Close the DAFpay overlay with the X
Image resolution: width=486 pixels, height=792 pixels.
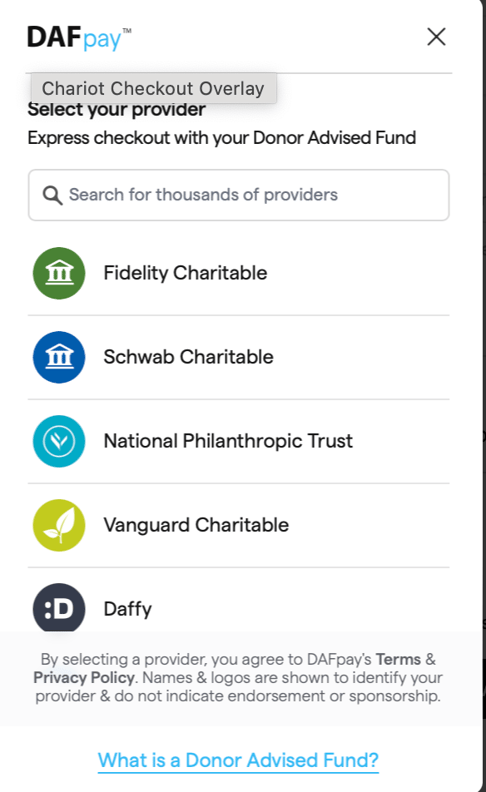click(436, 37)
